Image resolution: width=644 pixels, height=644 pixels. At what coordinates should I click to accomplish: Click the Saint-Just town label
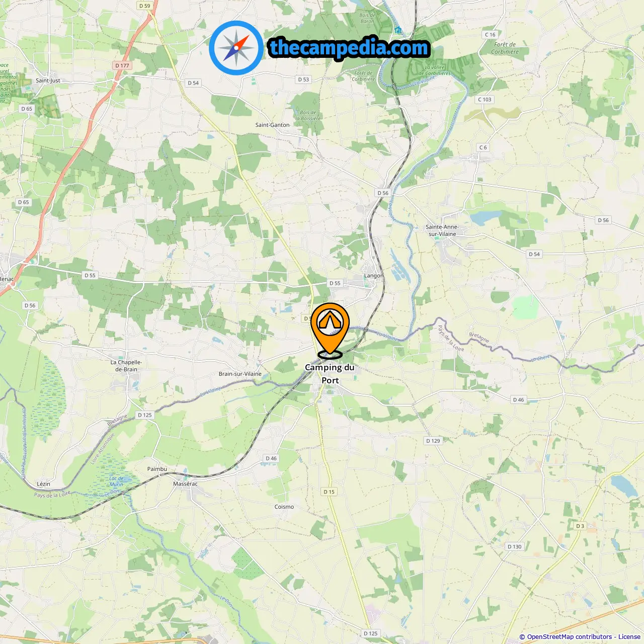click(x=48, y=80)
